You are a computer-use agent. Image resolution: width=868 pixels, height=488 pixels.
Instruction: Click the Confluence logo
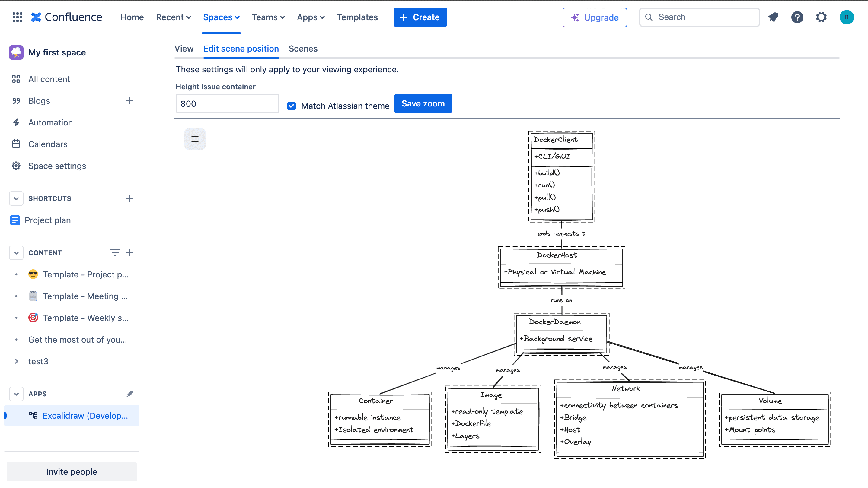point(66,17)
